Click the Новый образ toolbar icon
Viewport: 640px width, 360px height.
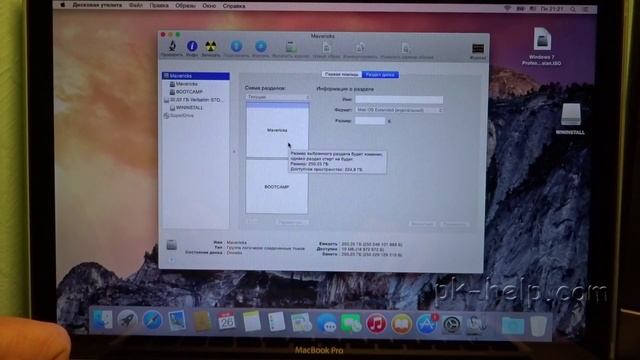[327, 47]
